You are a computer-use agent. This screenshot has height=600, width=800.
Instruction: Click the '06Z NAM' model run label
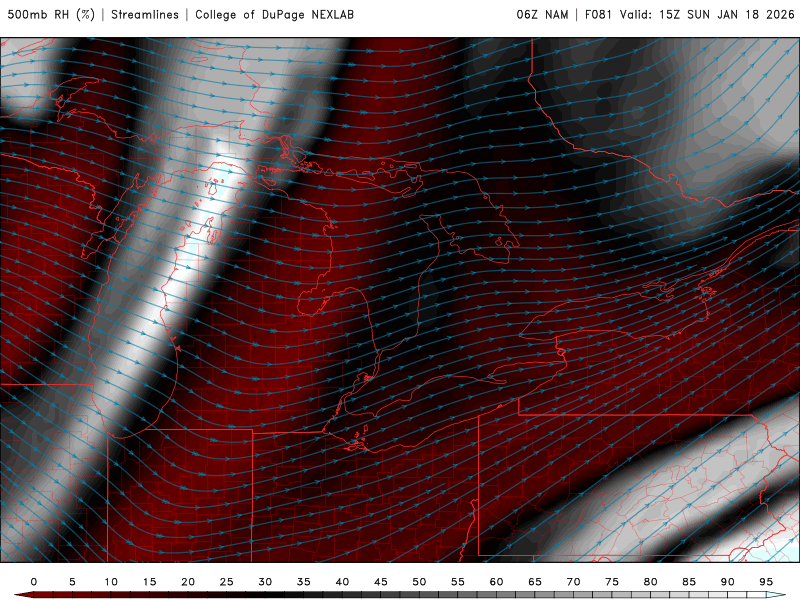click(542, 14)
